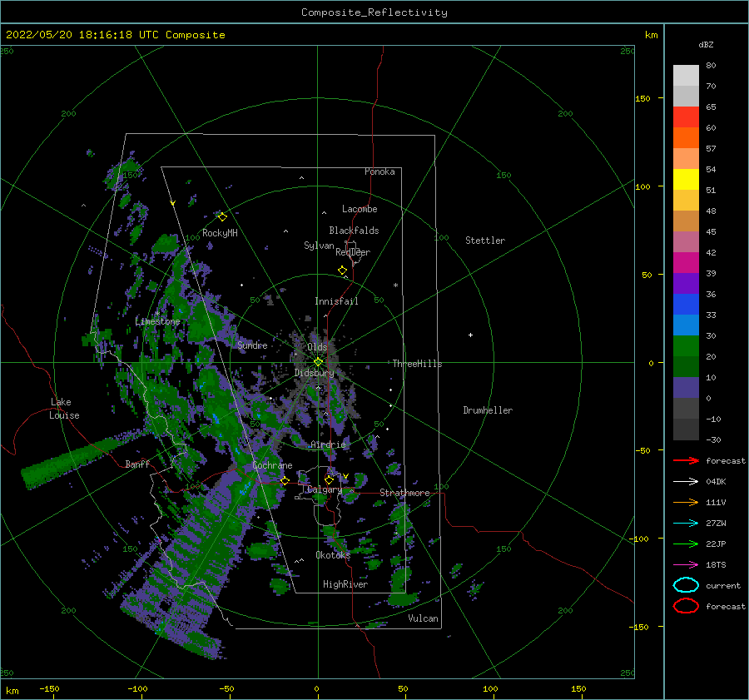This screenshot has width=749, height=700.
Task: Pick the bright yellow swatch between 54 and 51
Action: [686, 179]
